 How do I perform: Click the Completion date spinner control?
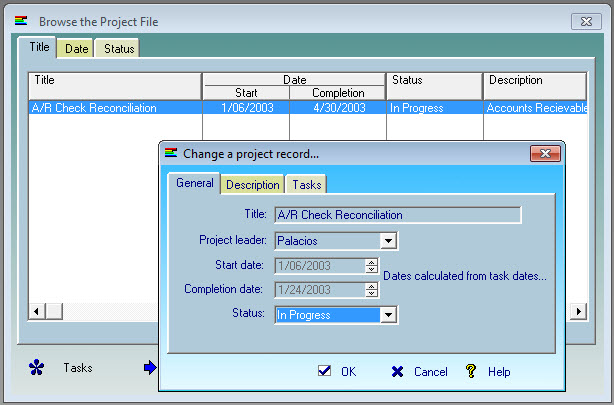click(x=372, y=289)
